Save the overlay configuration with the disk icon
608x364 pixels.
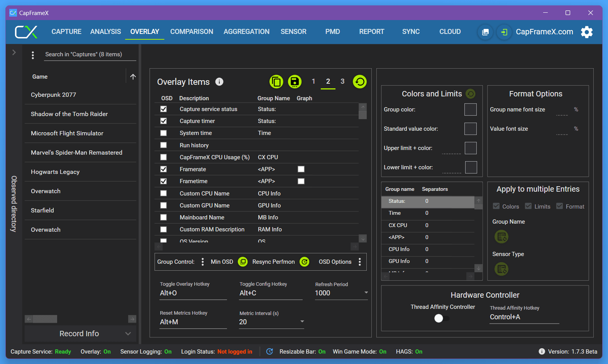(295, 82)
